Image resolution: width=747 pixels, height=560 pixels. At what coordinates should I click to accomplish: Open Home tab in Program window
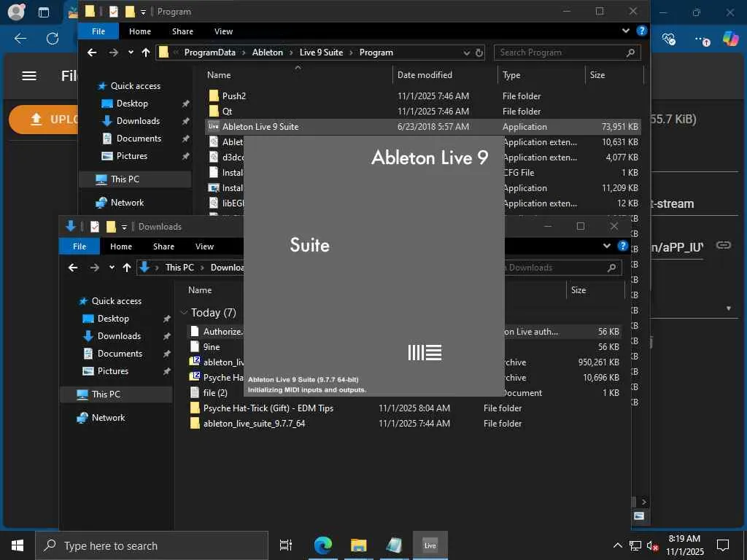pyautogui.click(x=139, y=31)
